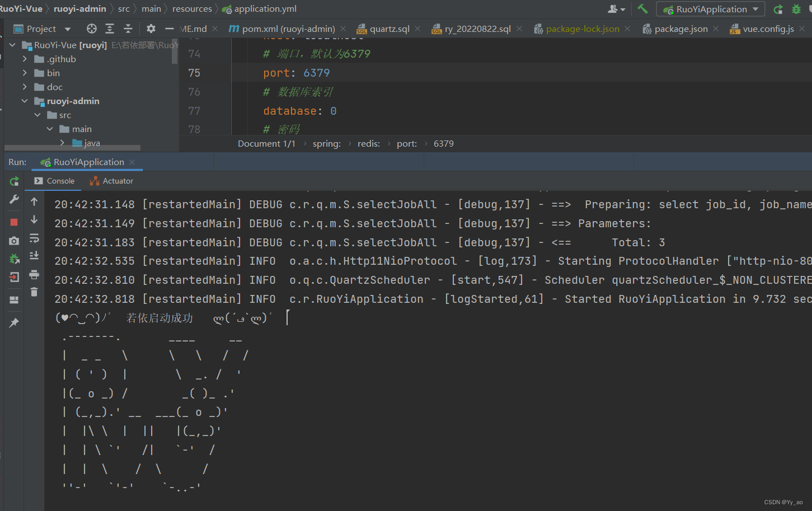Viewport: 812px width, 511px height.
Task: Toggle scroll to end of console
Action: coord(34,256)
